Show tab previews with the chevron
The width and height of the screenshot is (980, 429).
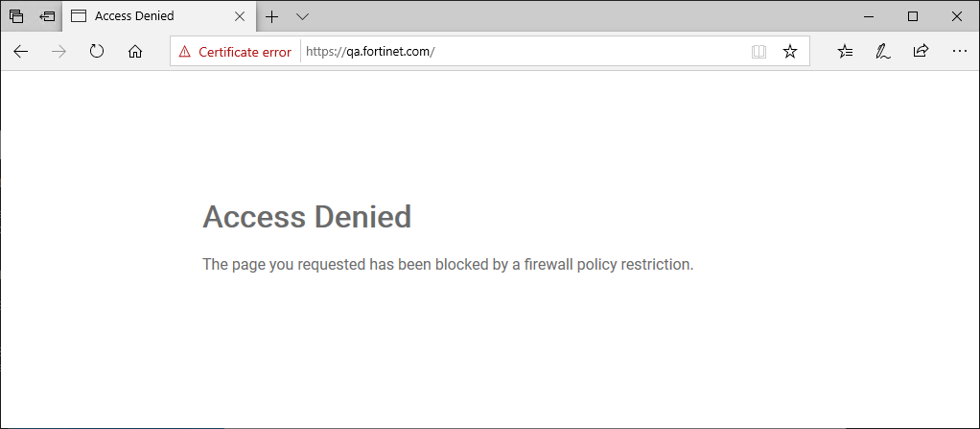302,16
